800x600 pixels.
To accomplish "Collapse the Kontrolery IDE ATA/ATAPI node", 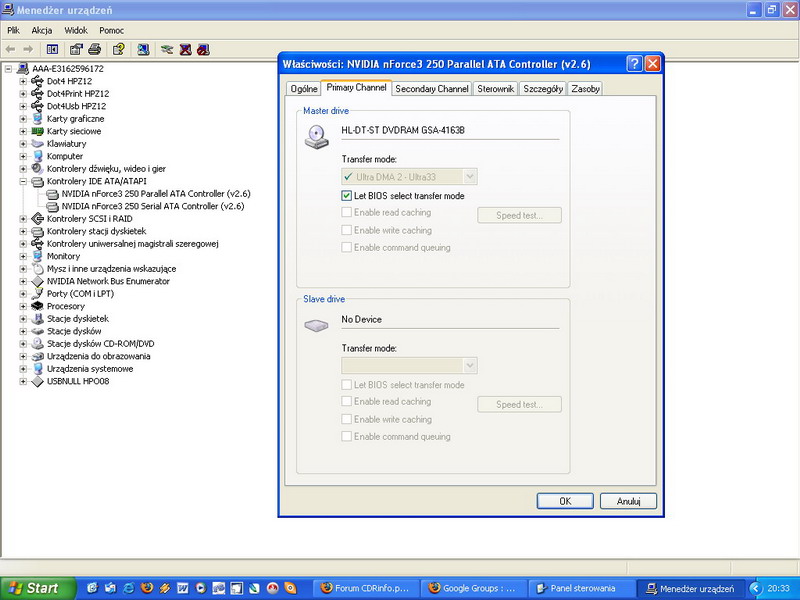I will (x=23, y=181).
